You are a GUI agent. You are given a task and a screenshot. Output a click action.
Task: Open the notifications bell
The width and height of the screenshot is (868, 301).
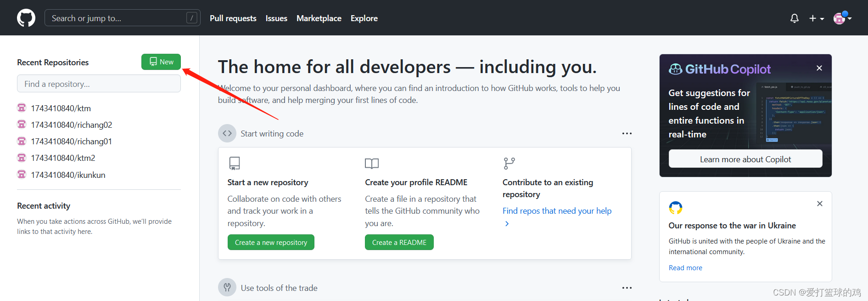point(794,18)
